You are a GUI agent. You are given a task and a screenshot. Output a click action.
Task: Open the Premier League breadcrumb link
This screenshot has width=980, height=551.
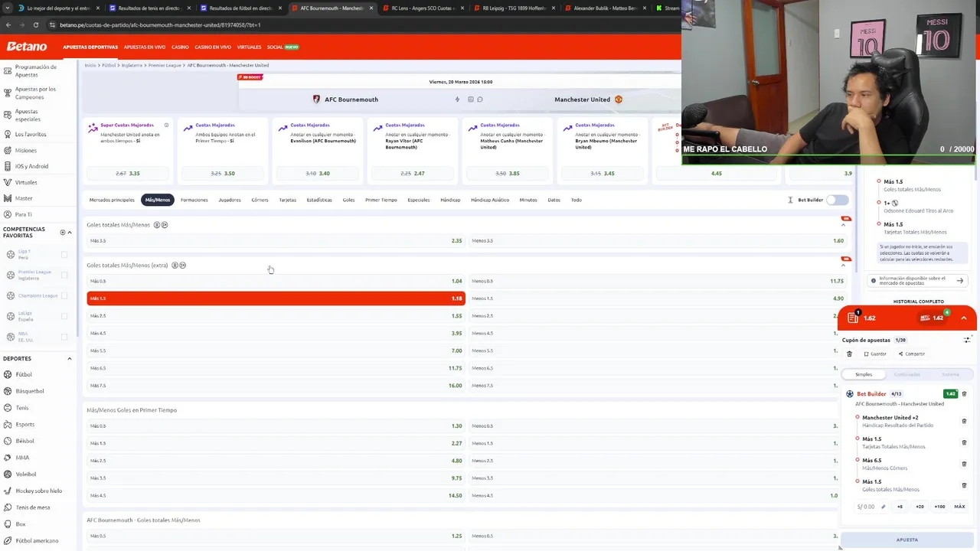[x=165, y=65]
